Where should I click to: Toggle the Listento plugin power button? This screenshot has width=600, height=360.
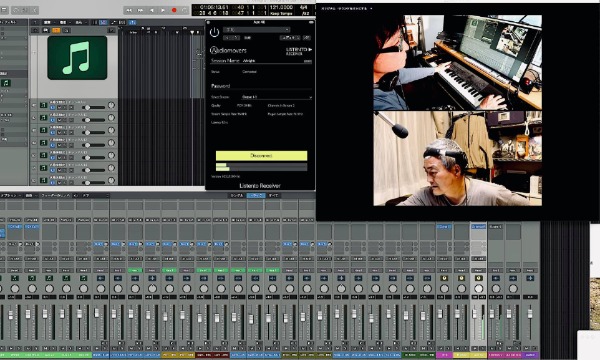point(214,33)
